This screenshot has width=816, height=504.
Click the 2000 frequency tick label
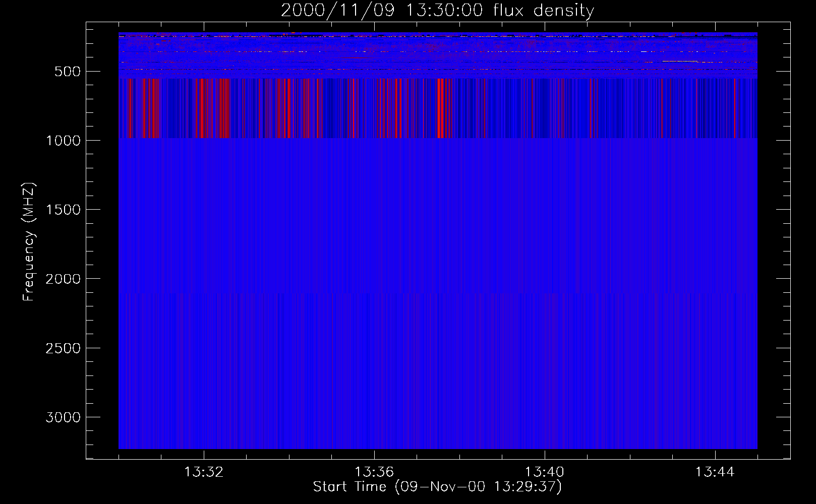coord(63,279)
